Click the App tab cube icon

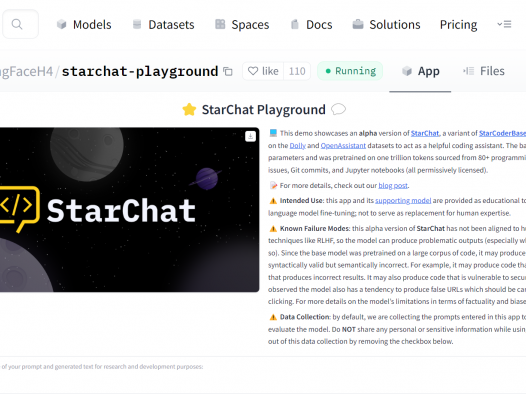click(407, 71)
